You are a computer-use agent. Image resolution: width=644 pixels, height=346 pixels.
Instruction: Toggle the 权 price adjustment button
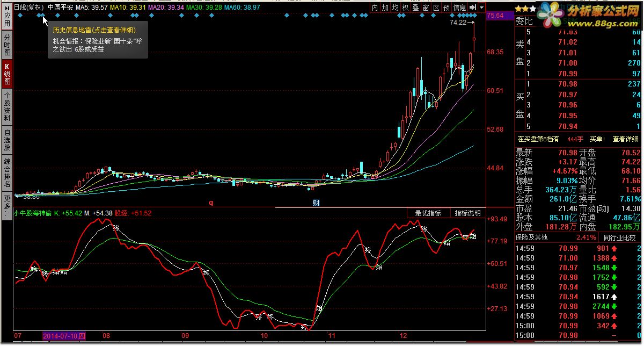coord(405,8)
